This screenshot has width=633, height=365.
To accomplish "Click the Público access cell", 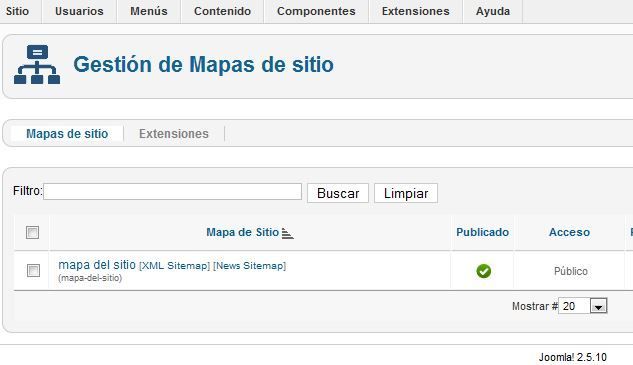I will click(x=570, y=271).
